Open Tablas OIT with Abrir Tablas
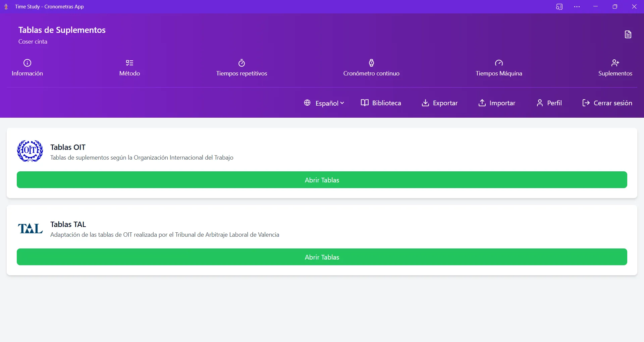 [322, 180]
